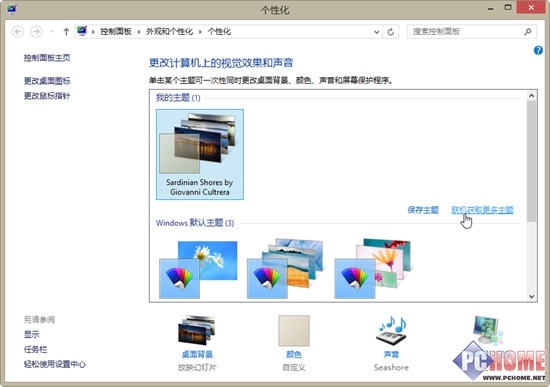The image size is (550, 387).
Task: Click 保存主题 link
Action: pos(423,210)
